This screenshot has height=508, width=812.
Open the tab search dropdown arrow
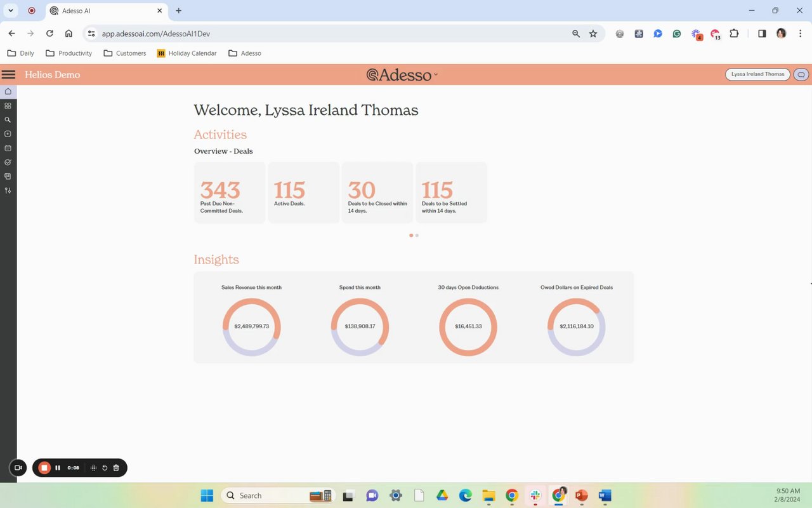click(x=11, y=11)
